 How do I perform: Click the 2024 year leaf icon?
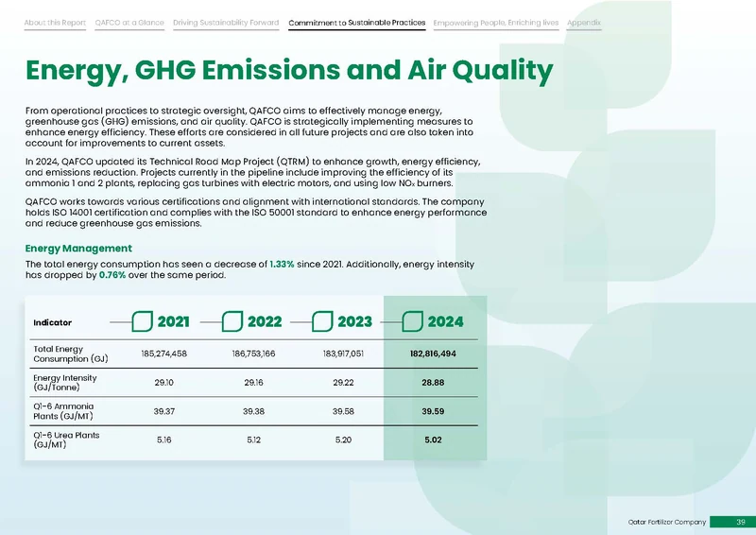412,321
